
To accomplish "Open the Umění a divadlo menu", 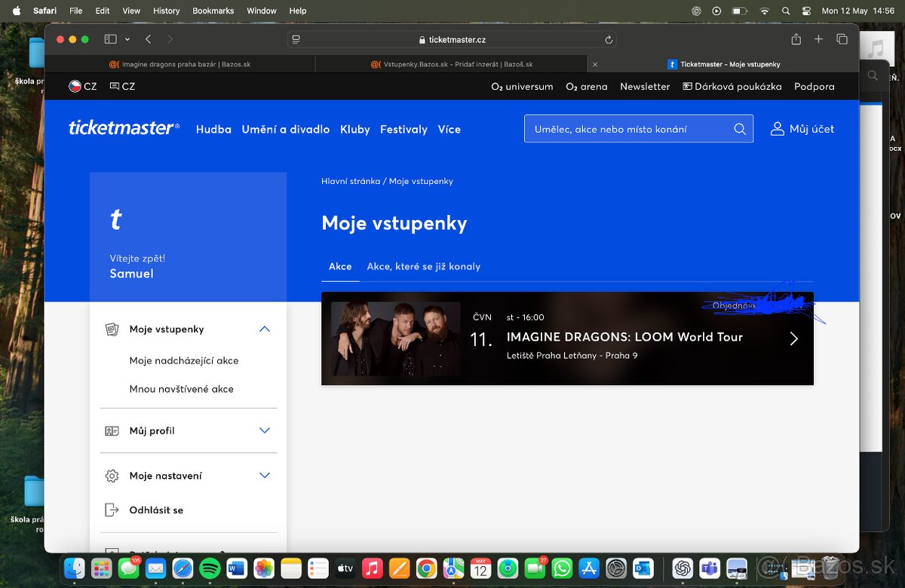I will pyautogui.click(x=286, y=129).
